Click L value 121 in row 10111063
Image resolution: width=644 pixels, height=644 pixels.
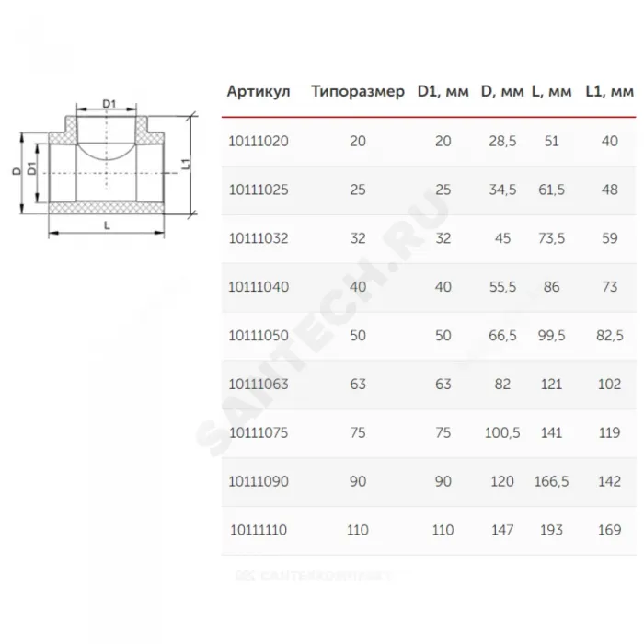(552, 384)
